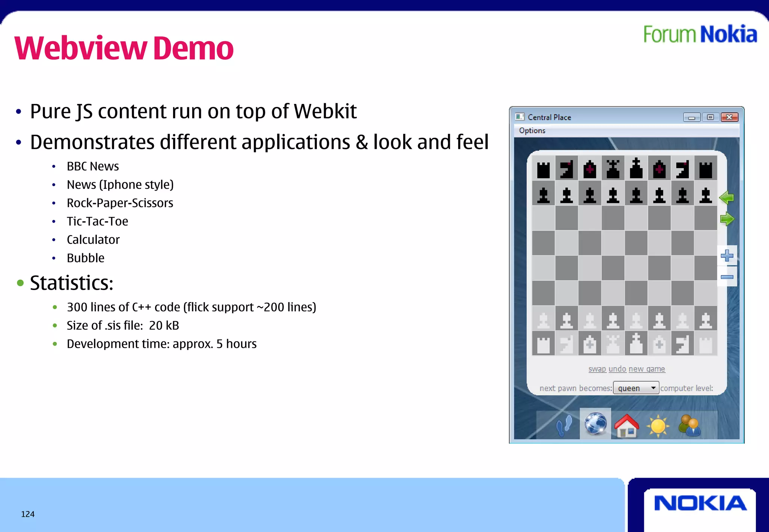Click the green left arrow beside the chessboard
769x532 pixels.
click(727, 197)
